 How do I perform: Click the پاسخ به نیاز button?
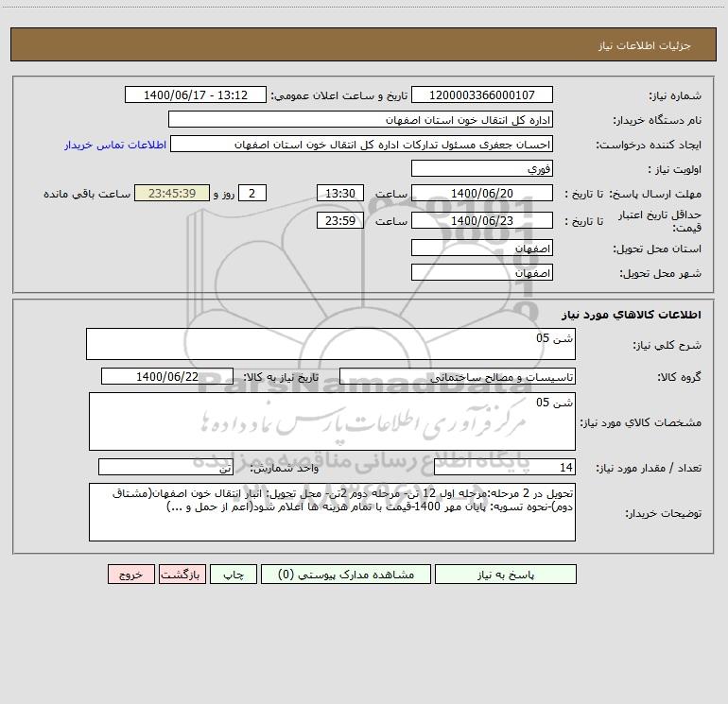[505, 574]
